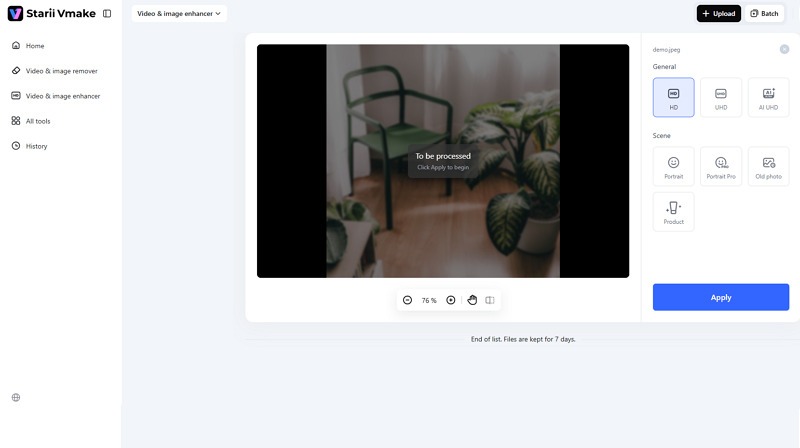Choose the Portrait scene
Image resolution: width=800 pixels, height=448 pixels.
673,166
